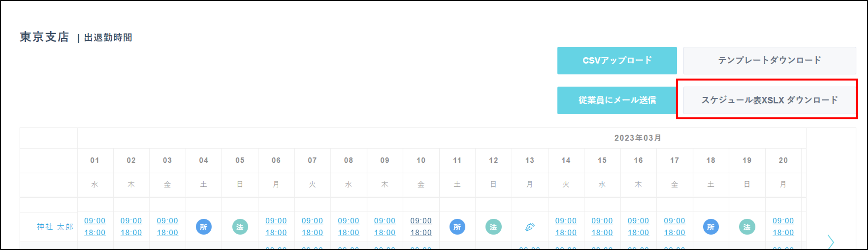Viewport: 868px width, 250px height.
Task: Open the 09:00 18:00 shift on day 03
Action: pyautogui.click(x=167, y=226)
